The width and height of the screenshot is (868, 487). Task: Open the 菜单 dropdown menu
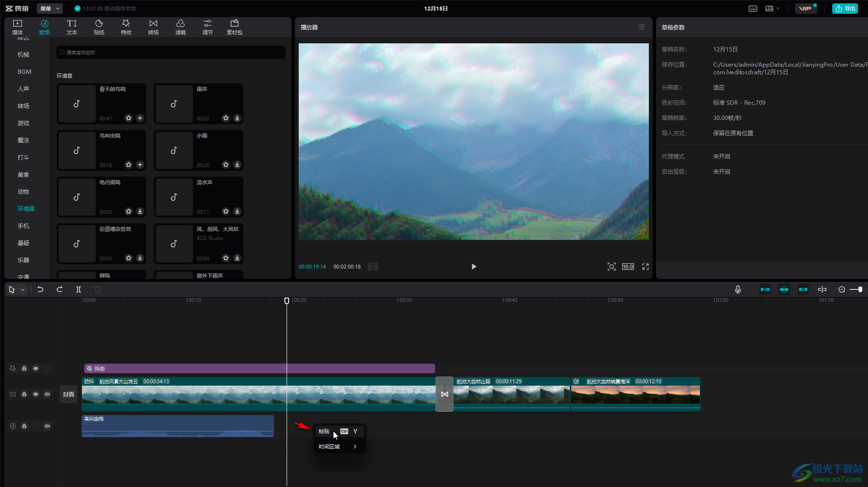pos(50,9)
